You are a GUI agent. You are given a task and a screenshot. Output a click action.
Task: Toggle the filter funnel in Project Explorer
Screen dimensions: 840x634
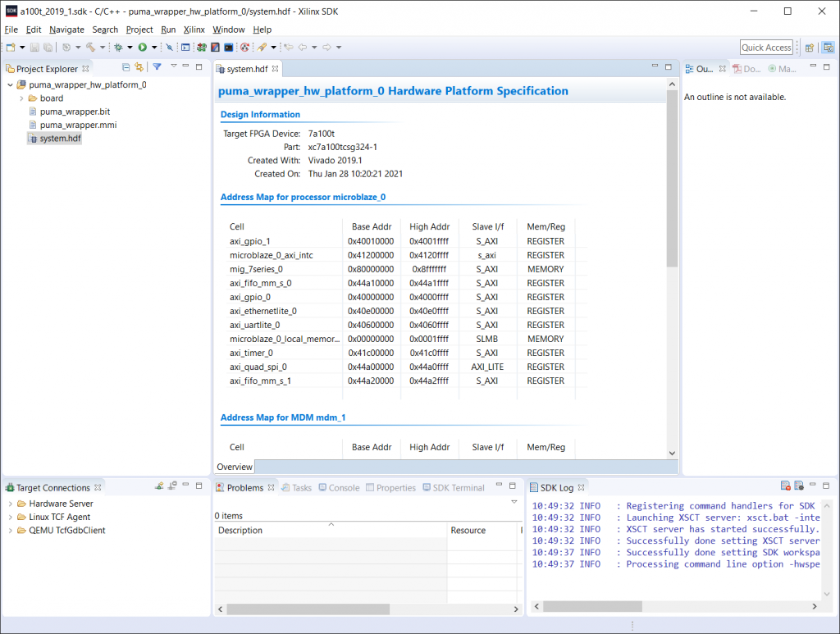[x=157, y=66]
